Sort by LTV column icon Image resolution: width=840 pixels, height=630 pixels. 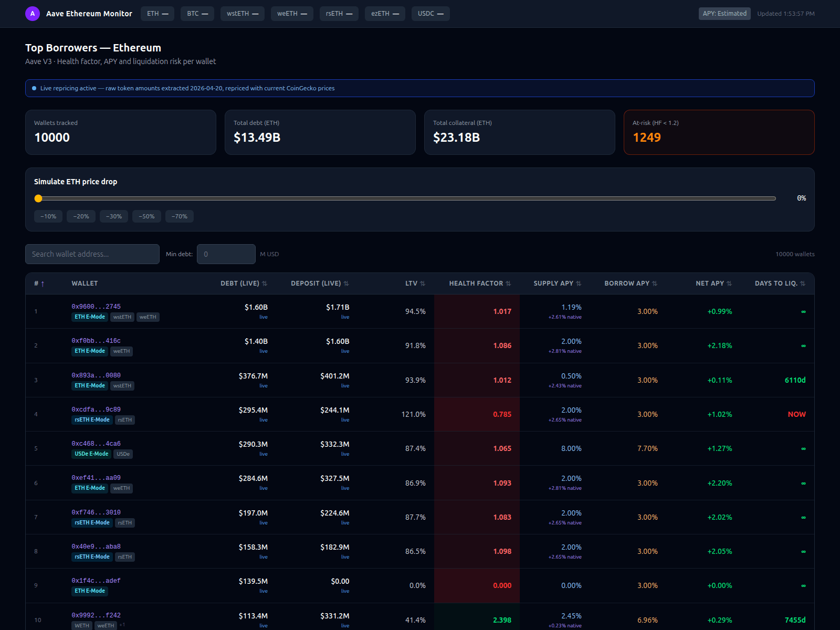[423, 283]
